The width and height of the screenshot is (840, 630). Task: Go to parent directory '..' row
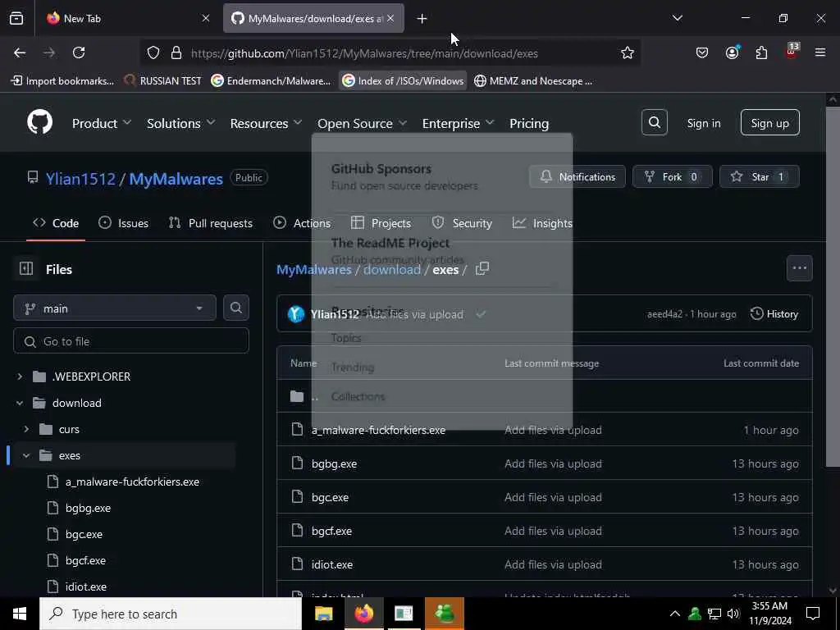point(545,396)
